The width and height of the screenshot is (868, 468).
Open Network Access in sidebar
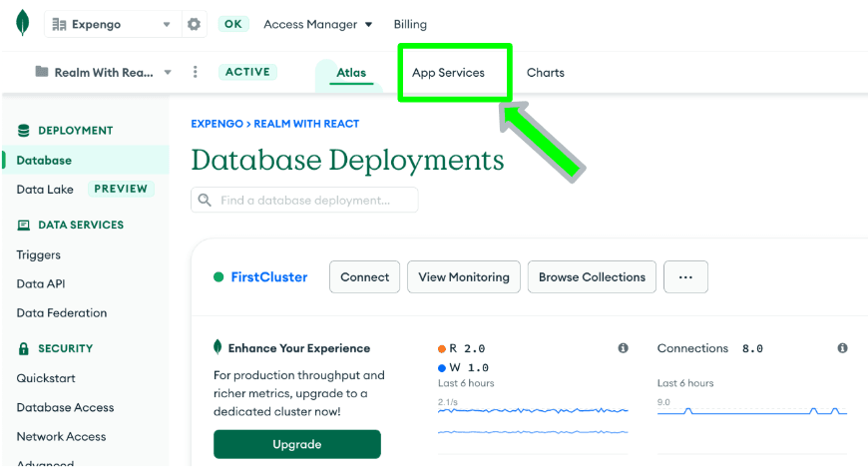(x=61, y=436)
